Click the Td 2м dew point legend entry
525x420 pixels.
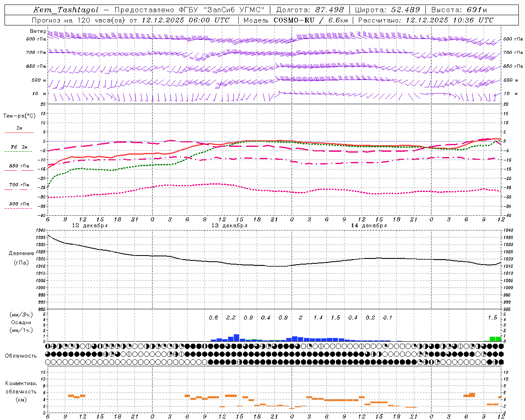point(19,148)
